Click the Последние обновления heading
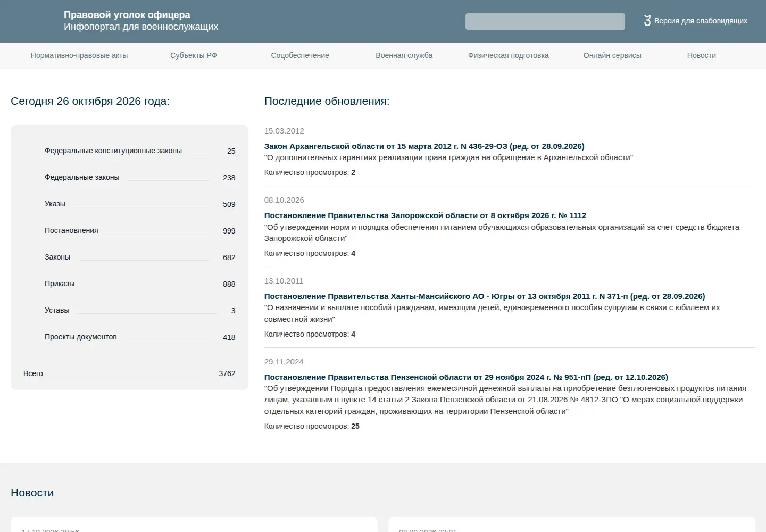766x532 pixels. click(x=327, y=101)
